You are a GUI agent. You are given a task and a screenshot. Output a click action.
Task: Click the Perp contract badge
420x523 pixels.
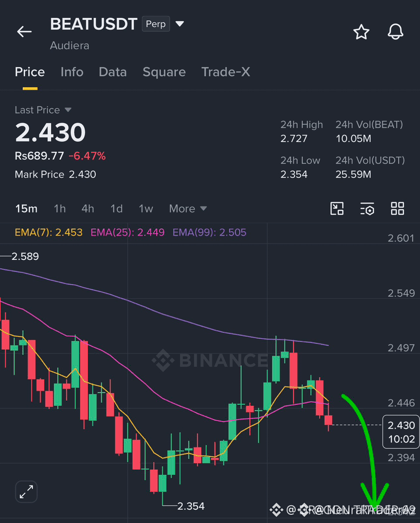[x=156, y=24]
